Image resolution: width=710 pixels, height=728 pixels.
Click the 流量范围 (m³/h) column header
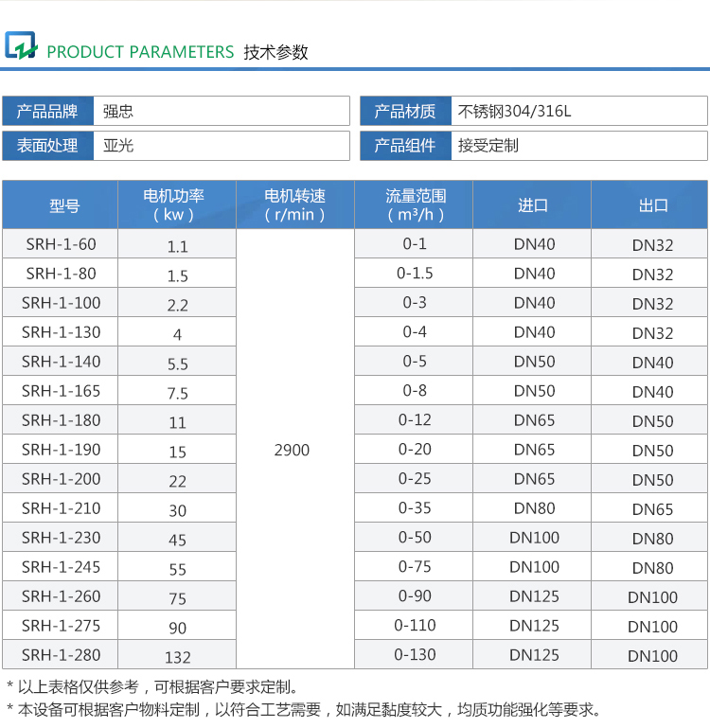[414, 204]
